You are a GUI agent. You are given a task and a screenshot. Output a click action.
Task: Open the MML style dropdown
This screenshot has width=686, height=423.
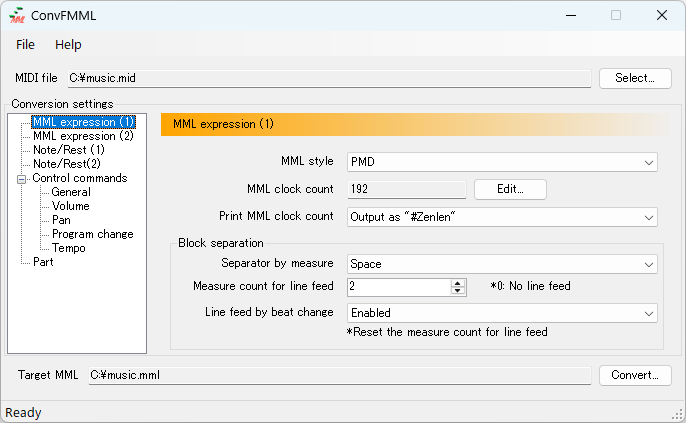501,162
